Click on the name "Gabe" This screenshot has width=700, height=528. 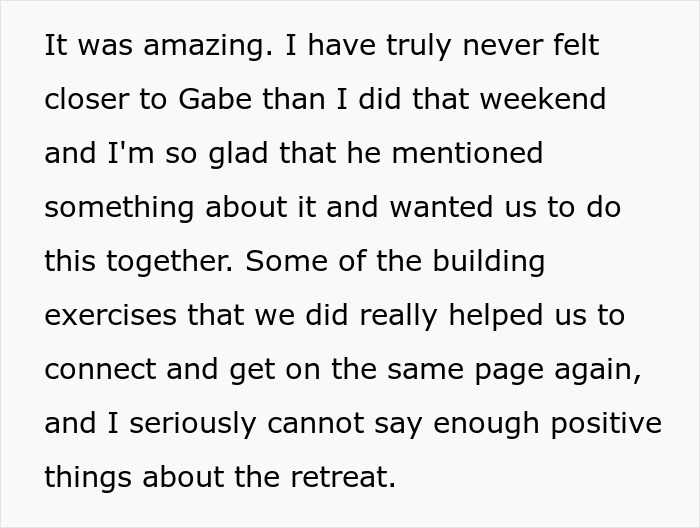click(215, 100)
